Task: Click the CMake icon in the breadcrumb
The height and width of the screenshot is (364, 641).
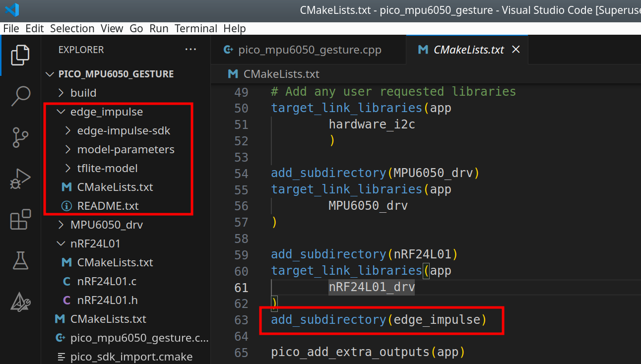Action: [233, 74]
